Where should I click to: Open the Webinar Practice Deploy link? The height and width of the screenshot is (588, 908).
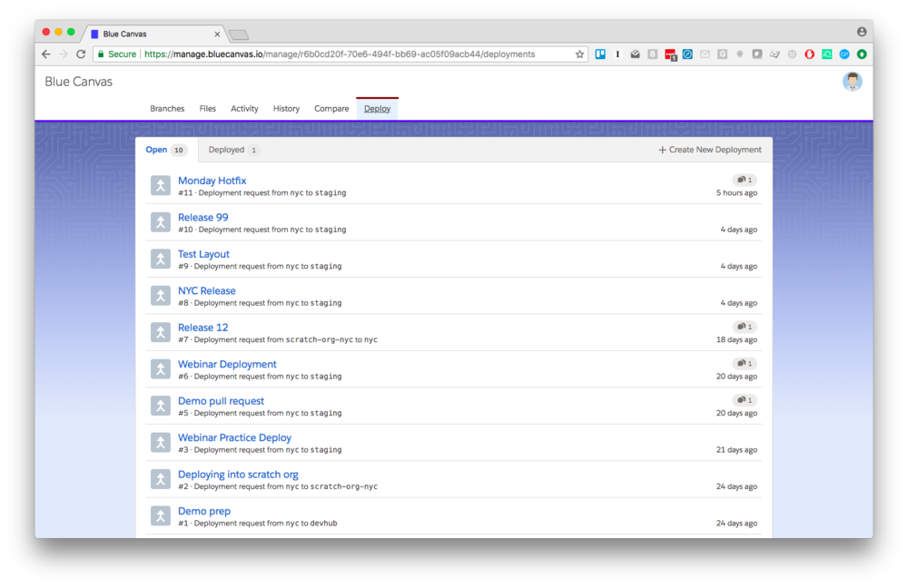coord(234,438)
